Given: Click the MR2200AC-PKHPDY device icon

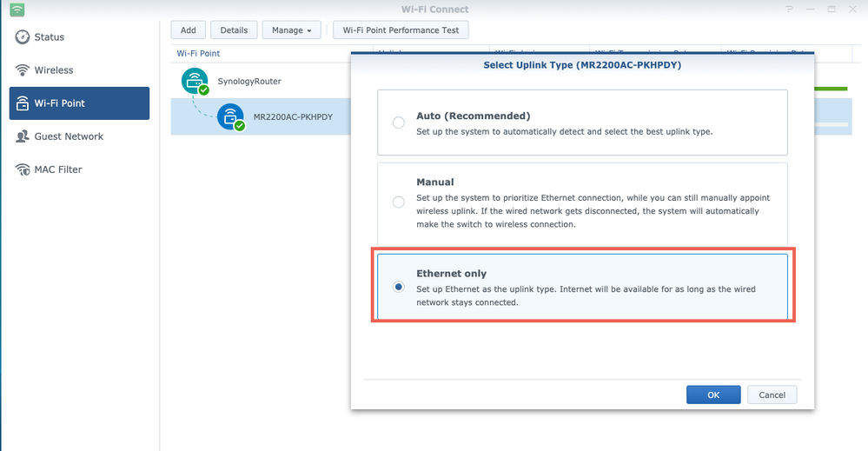Looking at the screenshot, I should click(x=231, y=117).
